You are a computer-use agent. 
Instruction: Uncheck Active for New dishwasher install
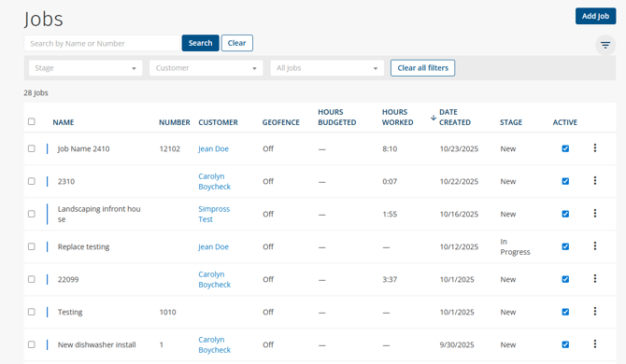click(x=565, y=344)
